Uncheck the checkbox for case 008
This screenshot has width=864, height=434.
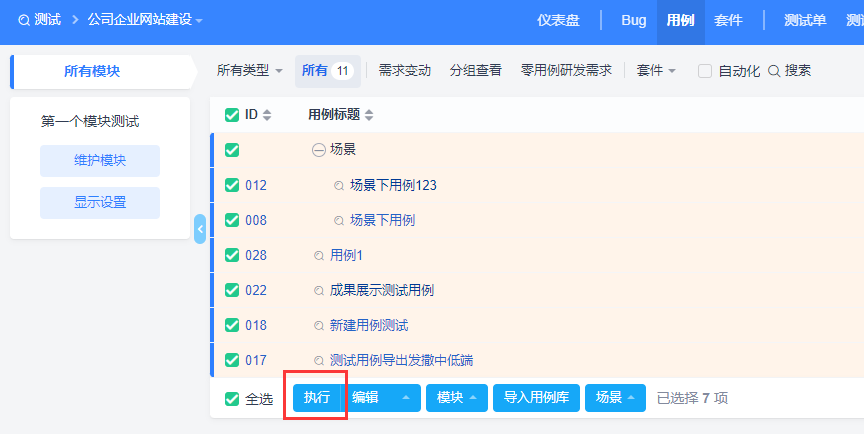coord(232,220)
